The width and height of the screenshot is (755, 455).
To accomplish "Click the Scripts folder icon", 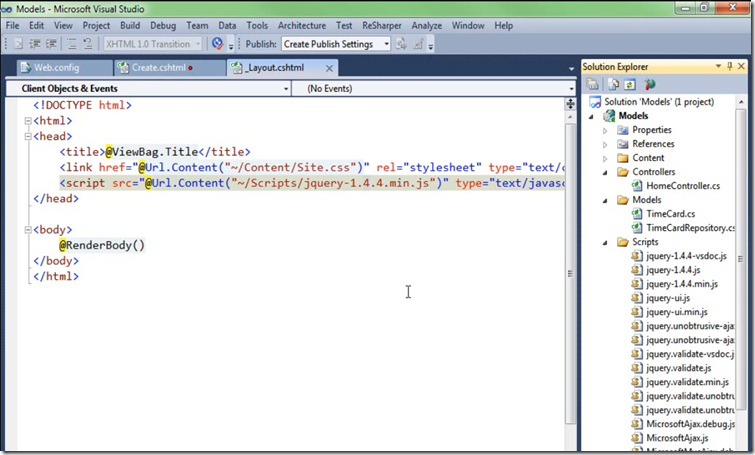I will click(623, 242).
